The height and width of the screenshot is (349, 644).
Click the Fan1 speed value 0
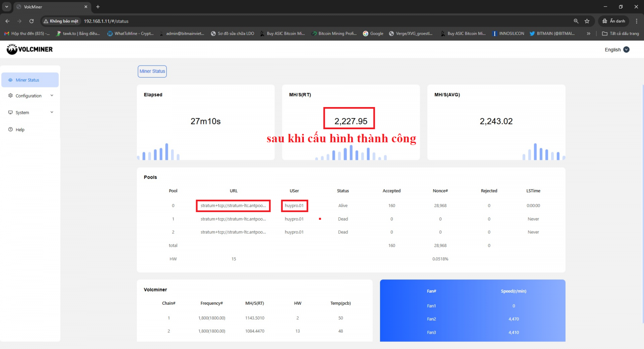[x=514, y=306]
